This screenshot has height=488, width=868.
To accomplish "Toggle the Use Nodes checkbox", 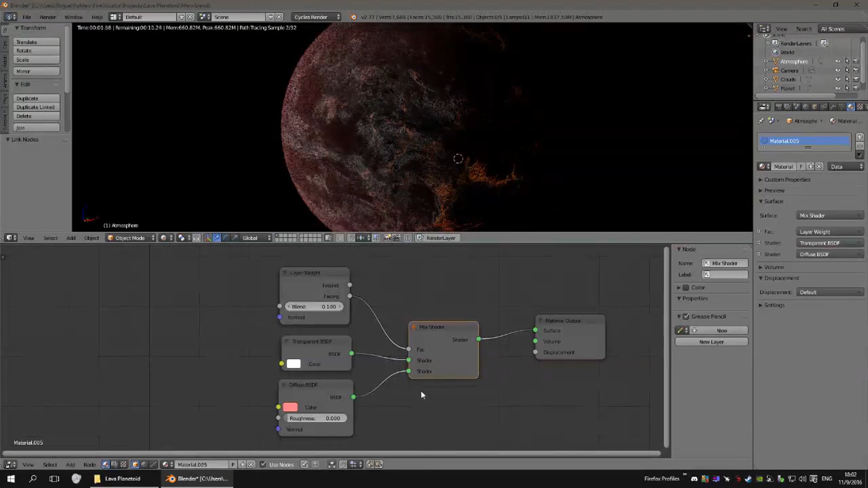I will (263, 465).
